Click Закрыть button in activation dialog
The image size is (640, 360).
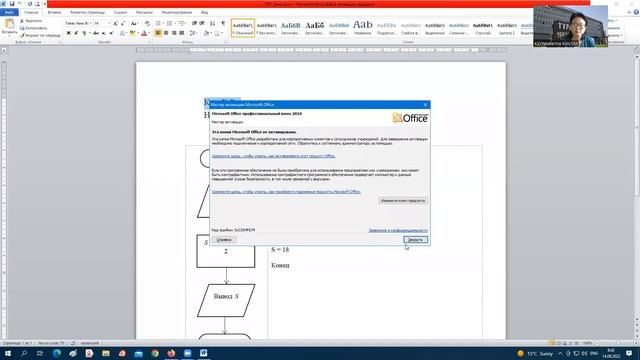pos(416,240)
